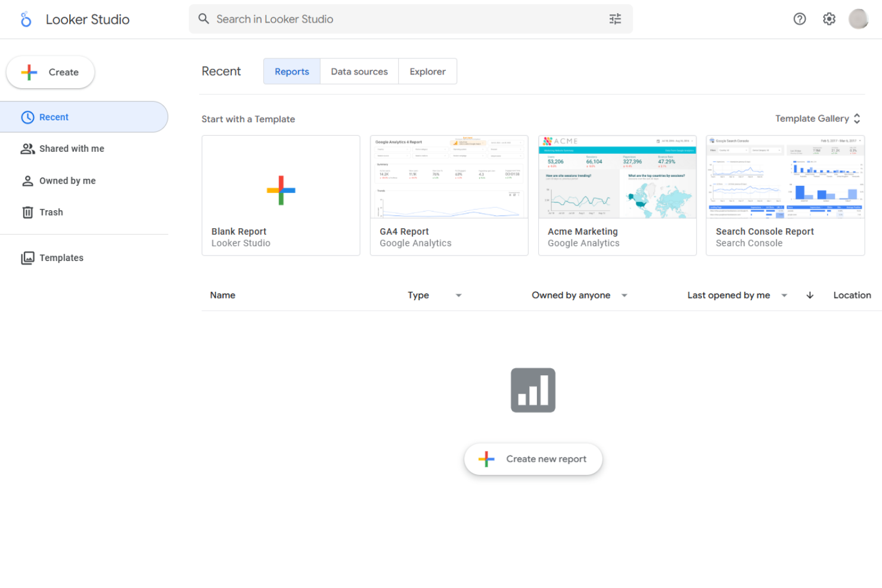
Task: Open the Last opened by me dropdown
Action: click(x=784, y=295)
